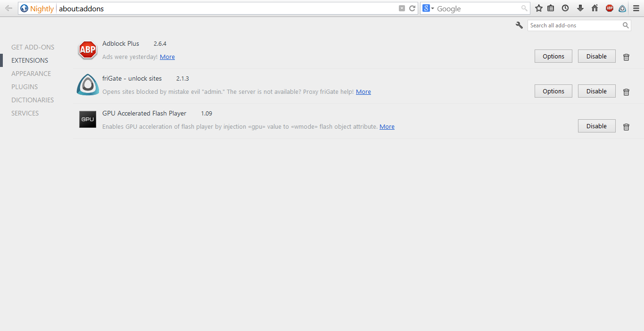This screenshot has width=644, height=331.
Task: Click the magnifier in the add-ons search box
Action: click(x=626, y=25)
